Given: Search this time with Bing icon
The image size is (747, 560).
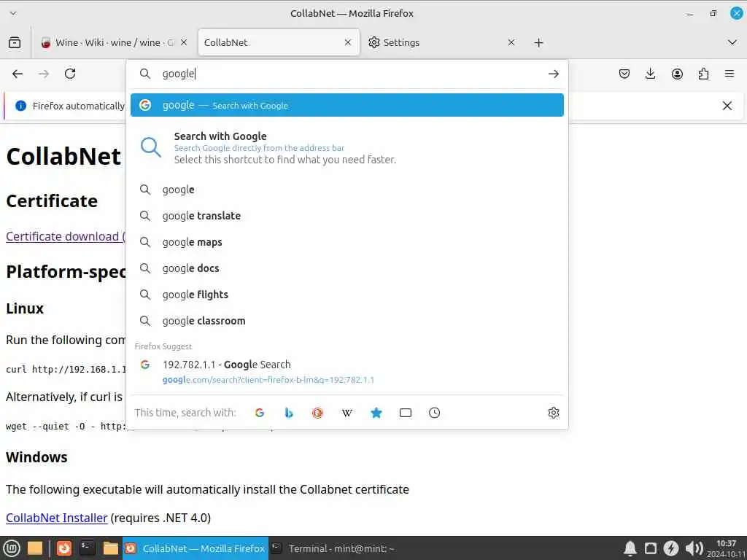Looking at the screenshot, I should pos(289,413).
